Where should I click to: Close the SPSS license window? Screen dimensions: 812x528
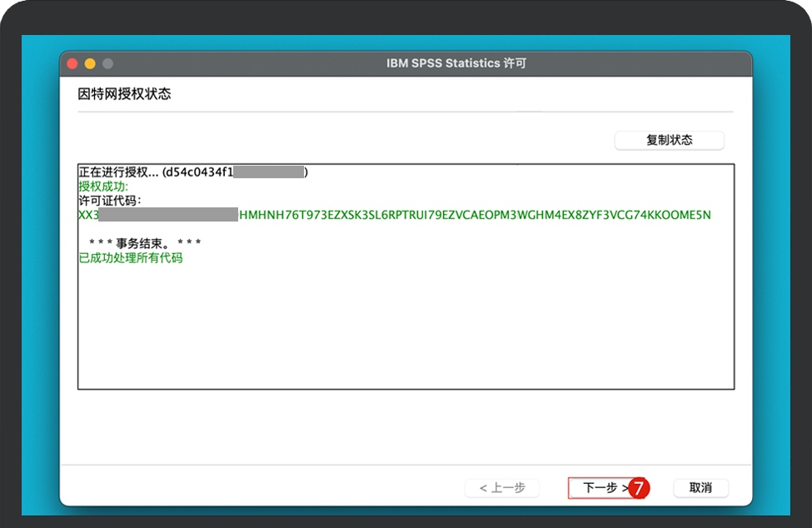click(x=72, y=63)
